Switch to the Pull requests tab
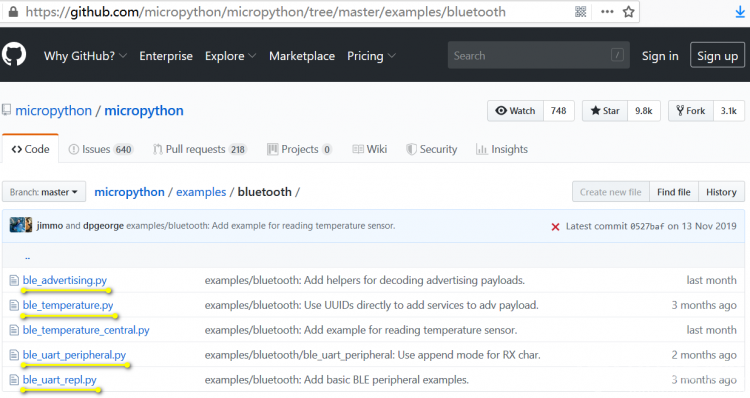750x398 pixels. (199, 149)
